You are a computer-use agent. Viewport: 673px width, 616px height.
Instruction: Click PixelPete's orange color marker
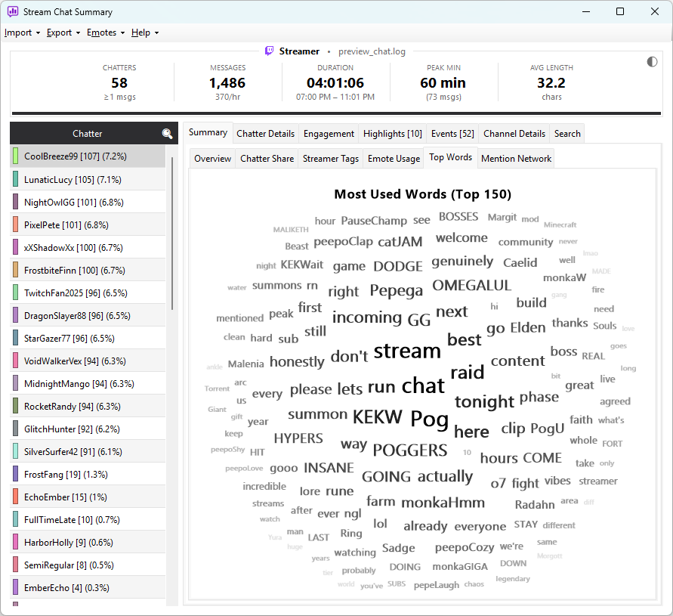tap(15, 224)
